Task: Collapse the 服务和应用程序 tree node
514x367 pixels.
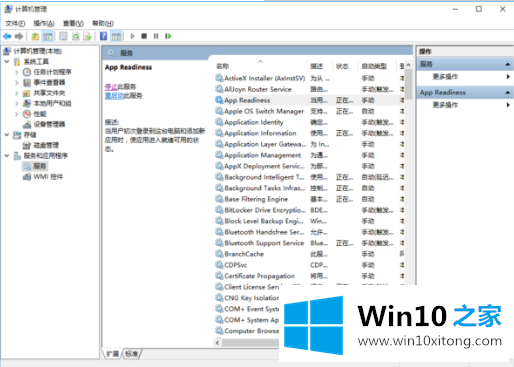Action: pyautogui.click(x=7, y=155)
